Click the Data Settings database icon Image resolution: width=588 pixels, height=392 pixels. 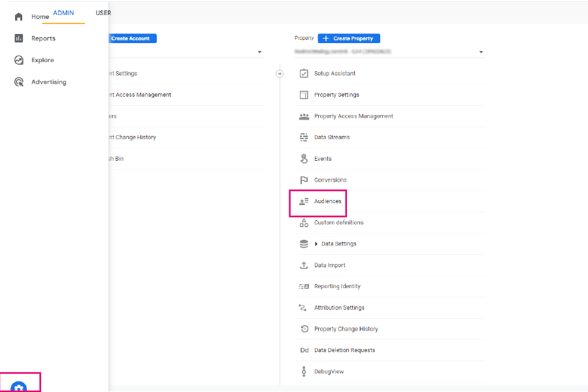click(304, 244)
